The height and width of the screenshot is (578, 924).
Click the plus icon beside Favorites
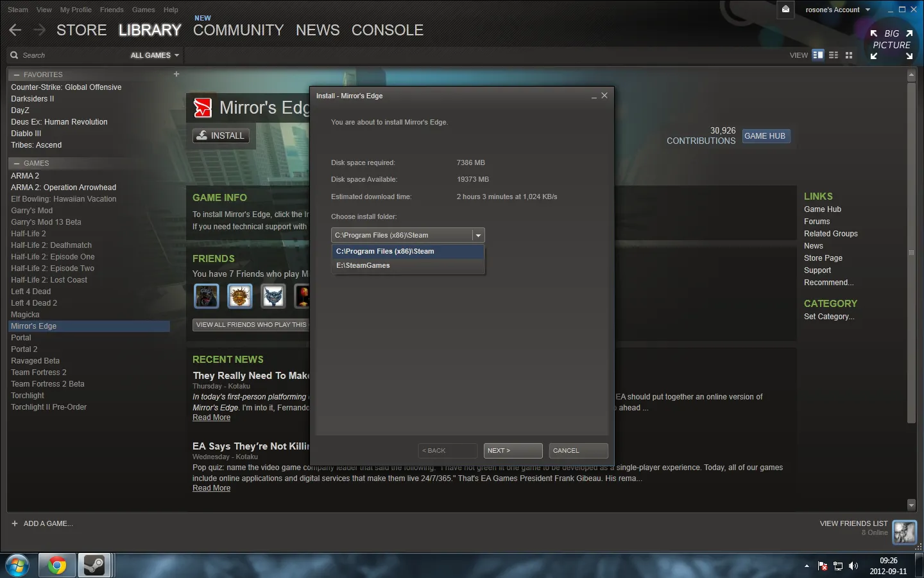tap(176, 74)
